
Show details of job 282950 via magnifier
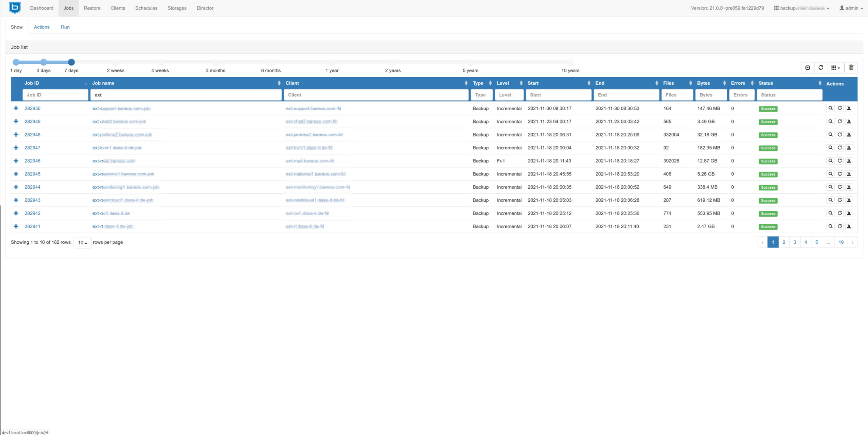[x=830, y=109]
